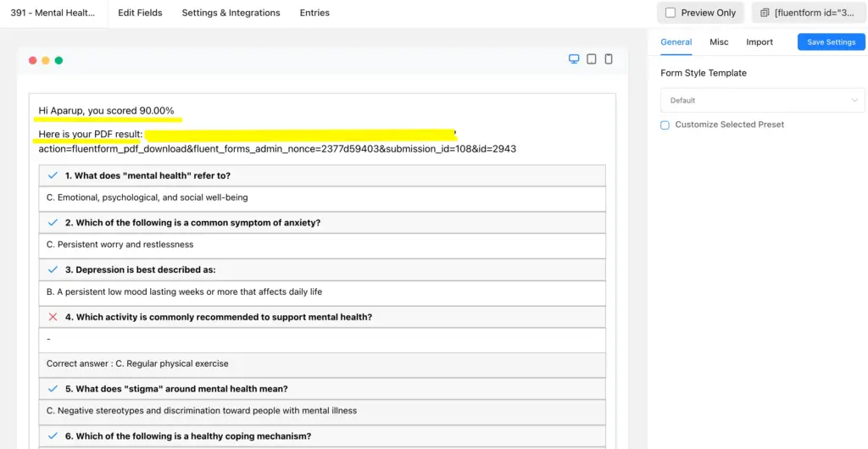Screen dimensions: 868x449
Task: Copy the fluentform shortcode button
Action: [809, 13]
